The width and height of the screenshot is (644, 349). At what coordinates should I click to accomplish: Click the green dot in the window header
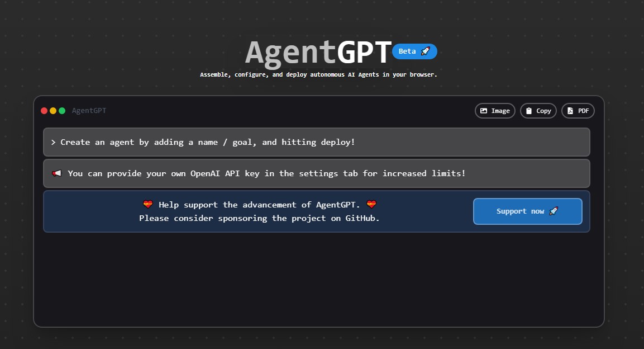(x=62, y=111)
